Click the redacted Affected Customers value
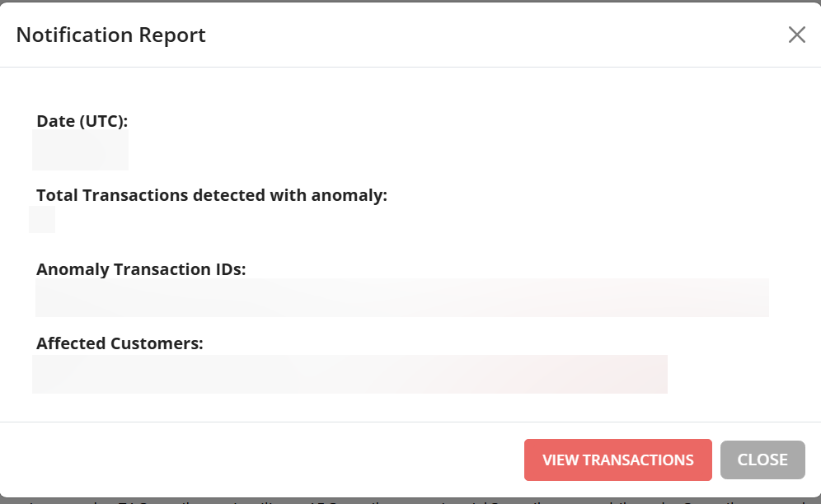The width and height of the screenshot is (821, 504). coord(350,374)
